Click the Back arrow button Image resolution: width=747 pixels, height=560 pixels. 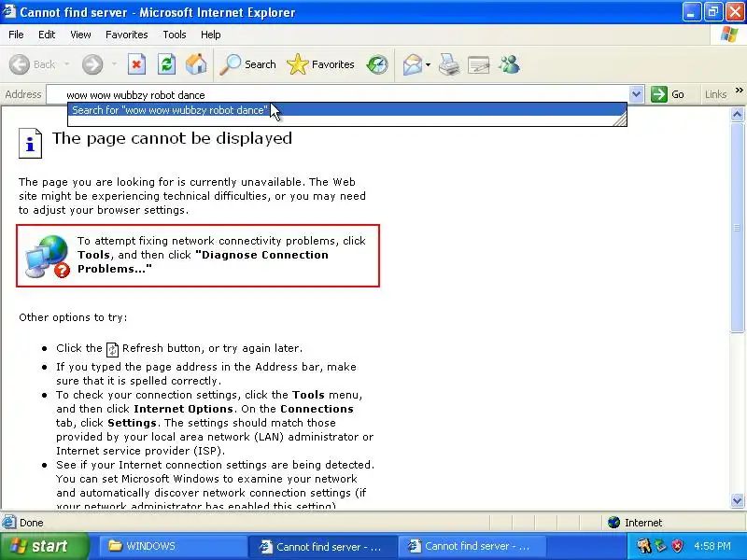coord(20,64)
